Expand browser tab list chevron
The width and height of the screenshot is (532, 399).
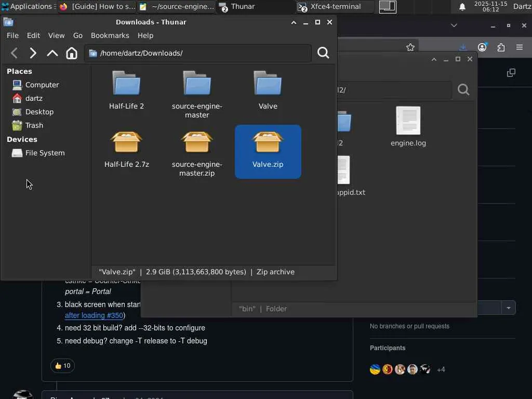coord(454,25)
